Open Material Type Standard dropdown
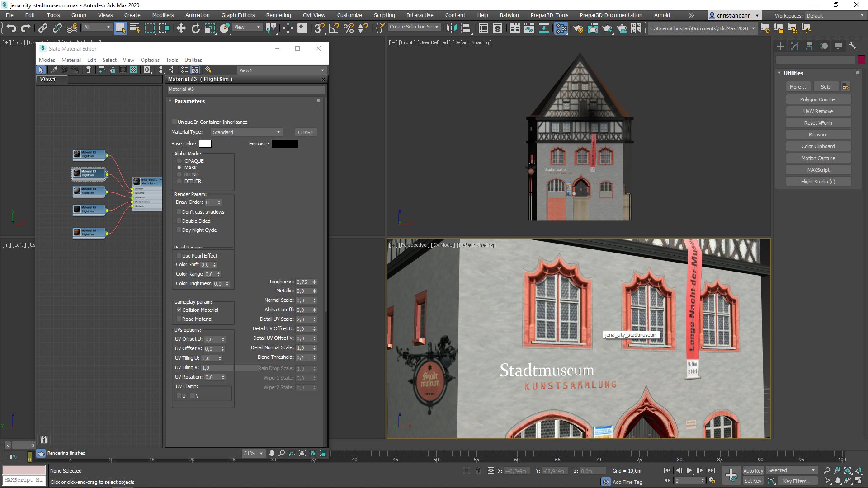The image size is (868, 488). point(246,131)
